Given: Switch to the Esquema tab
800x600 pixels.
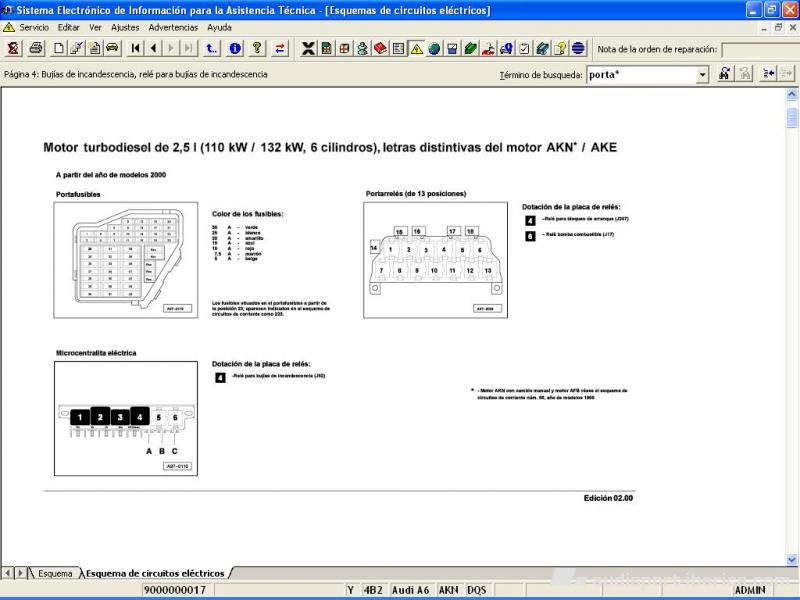Looking at the screenshot, I should pos(55,573).
